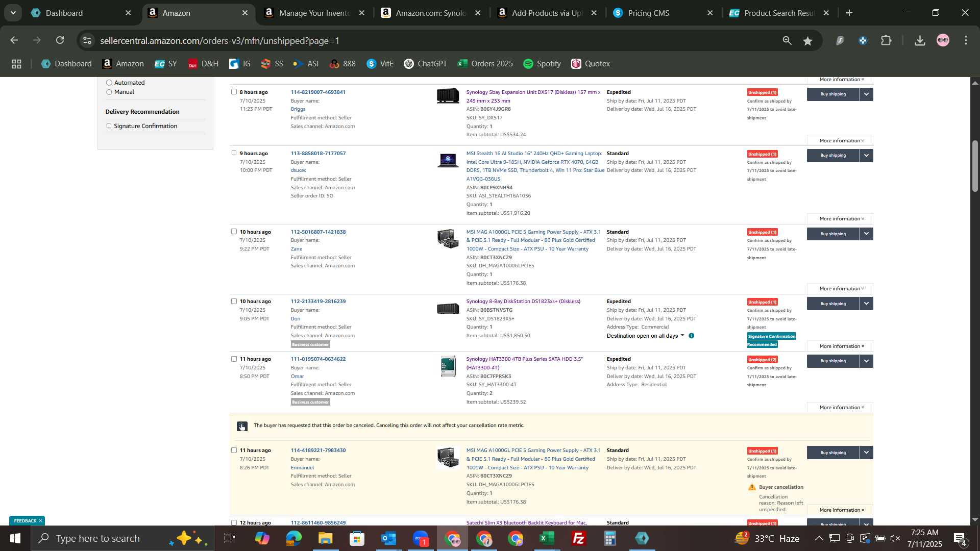Open Satechi Slim X3 Bluetooth Keyboard link
This screenshot has width=980, height=551.
tap(526, 522)
